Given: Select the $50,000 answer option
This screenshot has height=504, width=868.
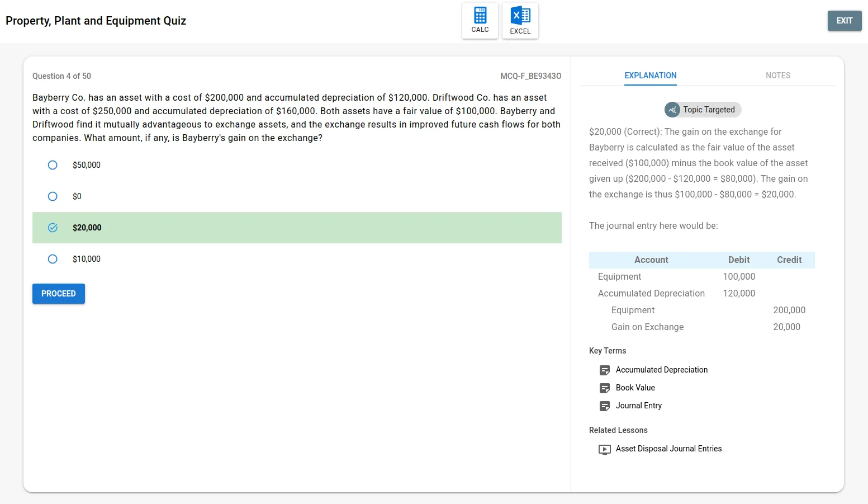Looking at the screenshot, I should tap(53, 165).
